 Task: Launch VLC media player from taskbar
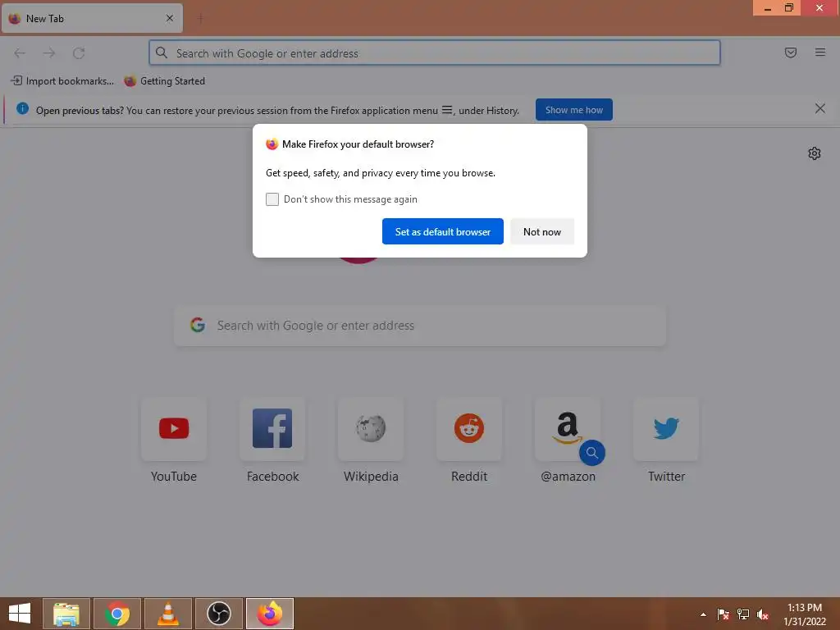[167, 614]
